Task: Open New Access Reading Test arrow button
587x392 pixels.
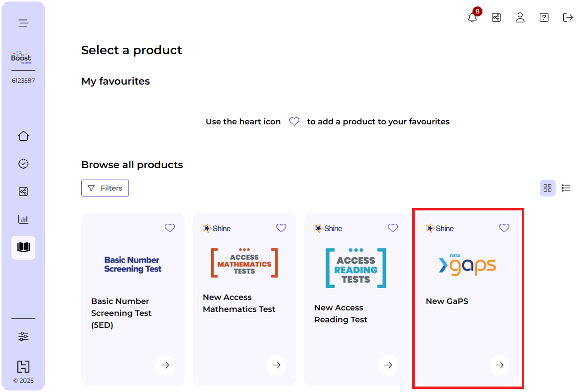Action: [388, 365]
